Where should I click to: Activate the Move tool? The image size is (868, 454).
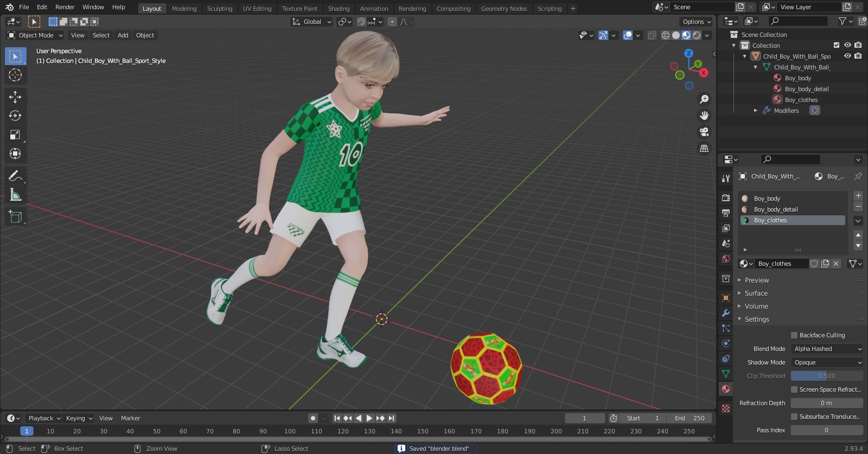[15, 97]
